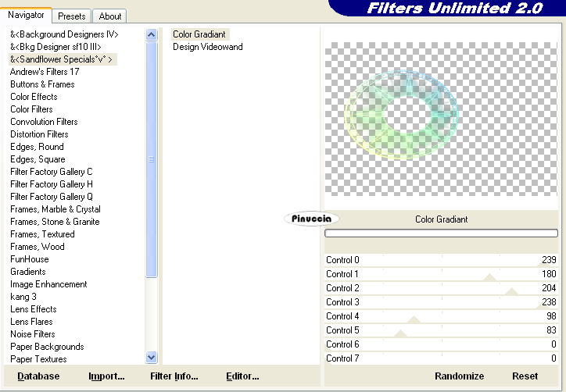
Task: Select Edges, Round category
Action: coord(37,147)
